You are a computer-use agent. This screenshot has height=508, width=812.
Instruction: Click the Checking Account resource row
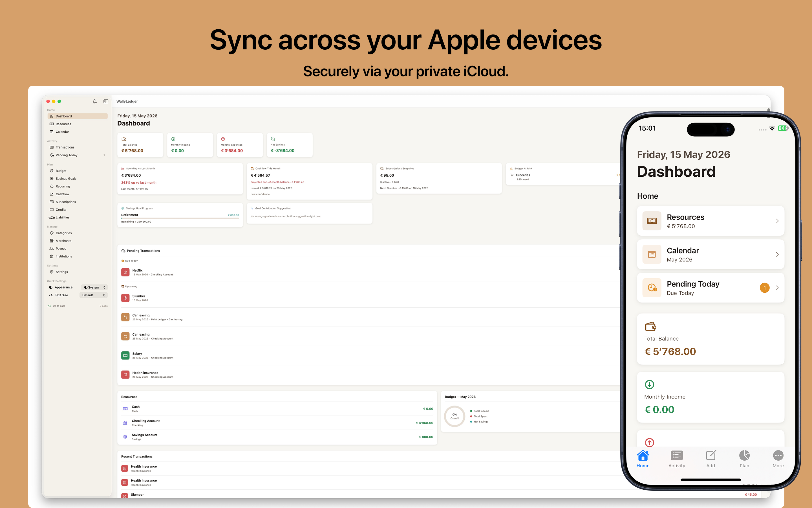click(x=277, y=423)
